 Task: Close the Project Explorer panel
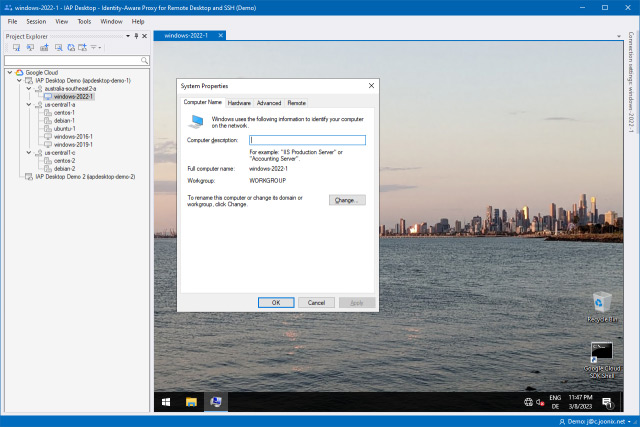click(x=144, y=36)
